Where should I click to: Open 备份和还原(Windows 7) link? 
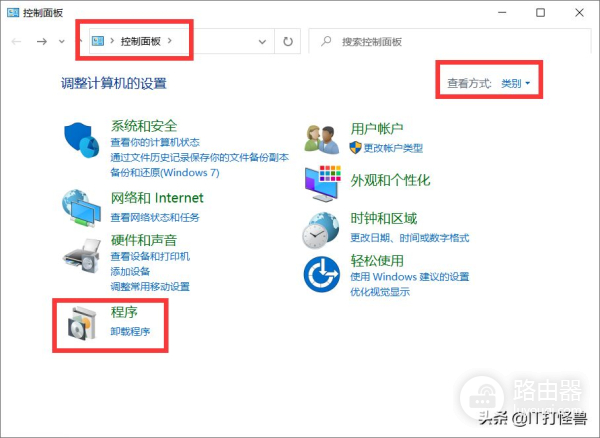click(165, 173)
